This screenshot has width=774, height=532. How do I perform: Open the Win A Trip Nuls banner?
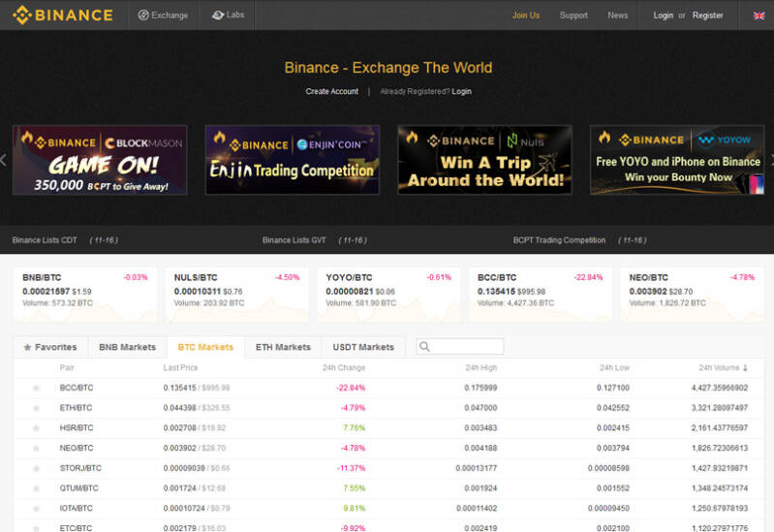pyautogui.click(x=484, y=160)
